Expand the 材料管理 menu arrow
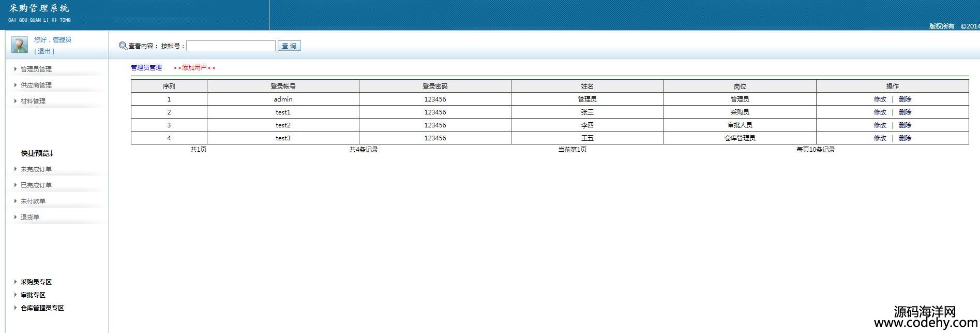 (16, 101)
